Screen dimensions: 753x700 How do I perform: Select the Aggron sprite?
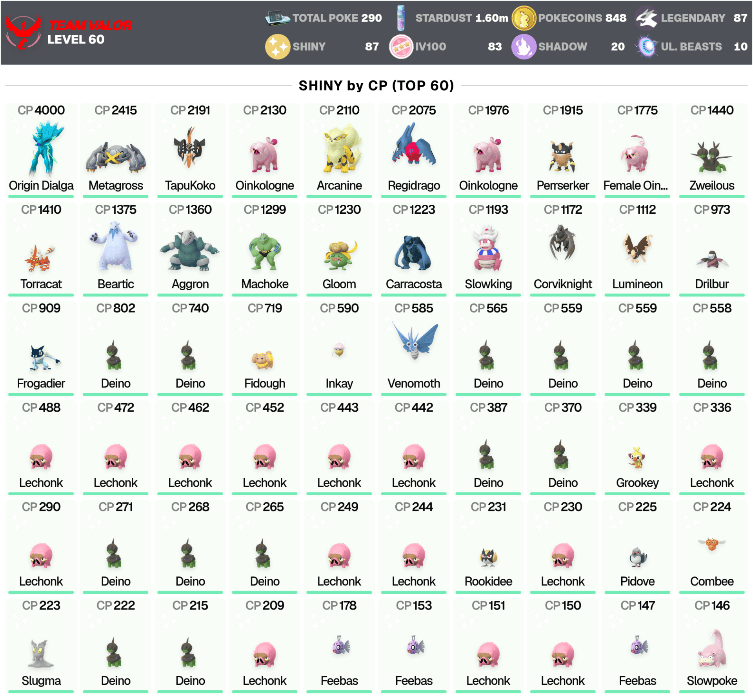coord(189,251)
